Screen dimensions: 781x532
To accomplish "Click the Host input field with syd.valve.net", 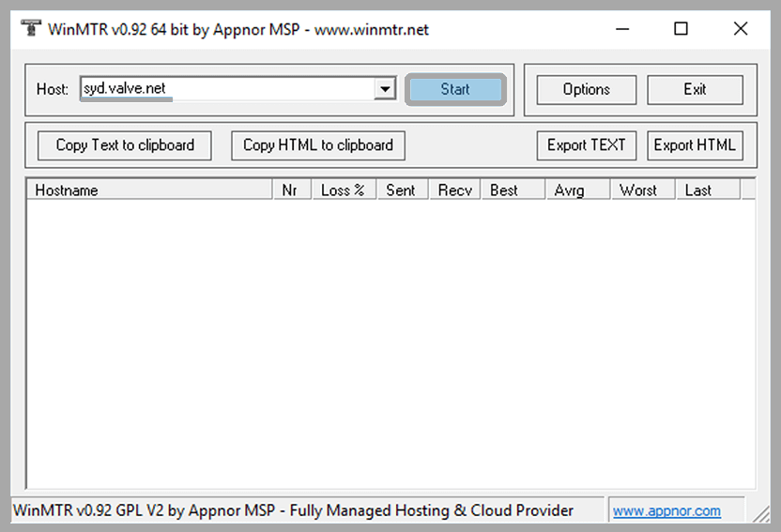I will [225, 89].
